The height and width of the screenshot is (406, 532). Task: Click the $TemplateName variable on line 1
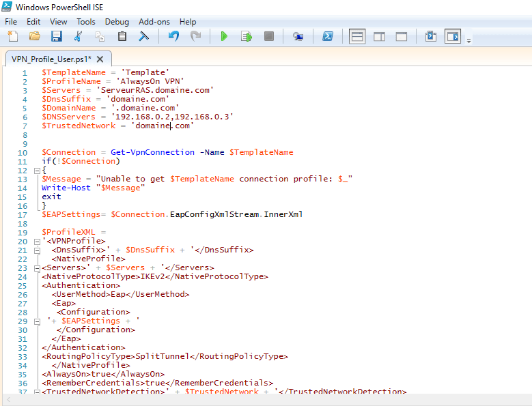click(x=74, y=72)
